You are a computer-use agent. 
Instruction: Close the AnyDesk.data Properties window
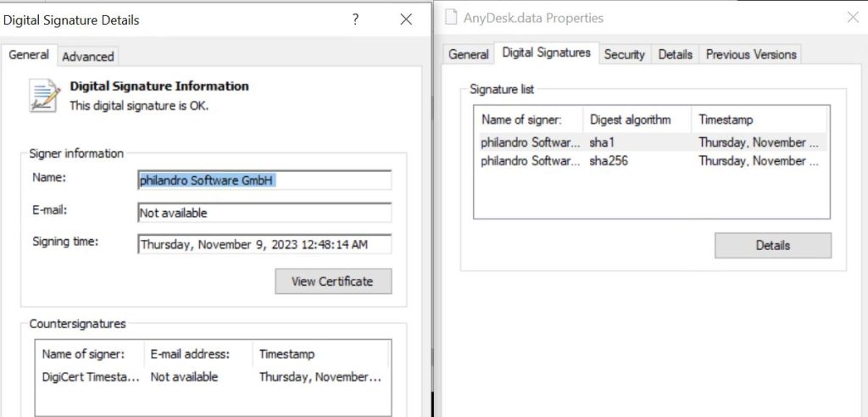click(x=852, y=18)
